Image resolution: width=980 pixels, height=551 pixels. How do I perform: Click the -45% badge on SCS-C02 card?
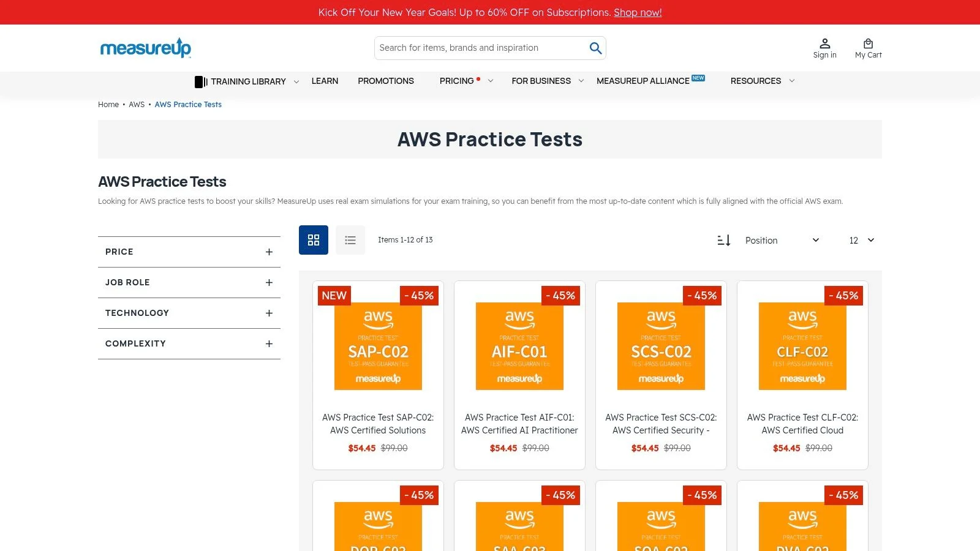pyautogui.click(x=702, y=295)
